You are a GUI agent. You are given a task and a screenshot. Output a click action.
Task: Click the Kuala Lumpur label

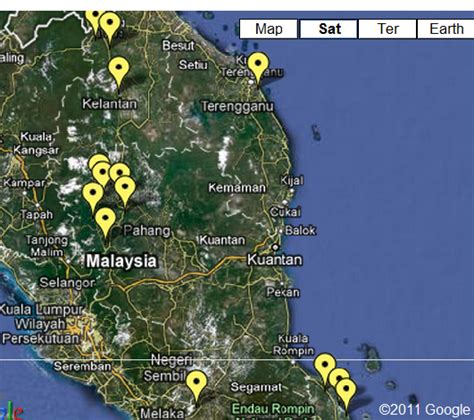coord(41,310)
